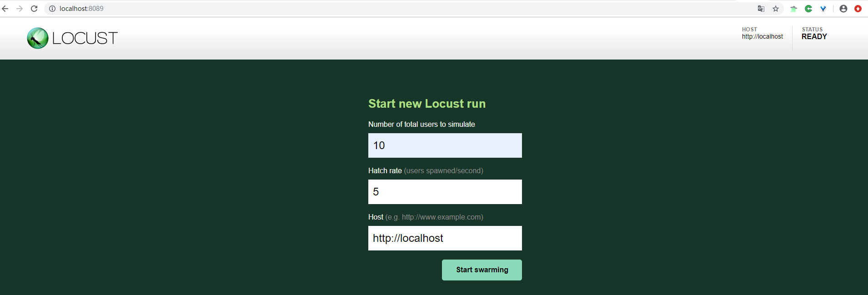868x295 pixels.
Task: Bookmark this page with the star icon
Action: (776, 9)
